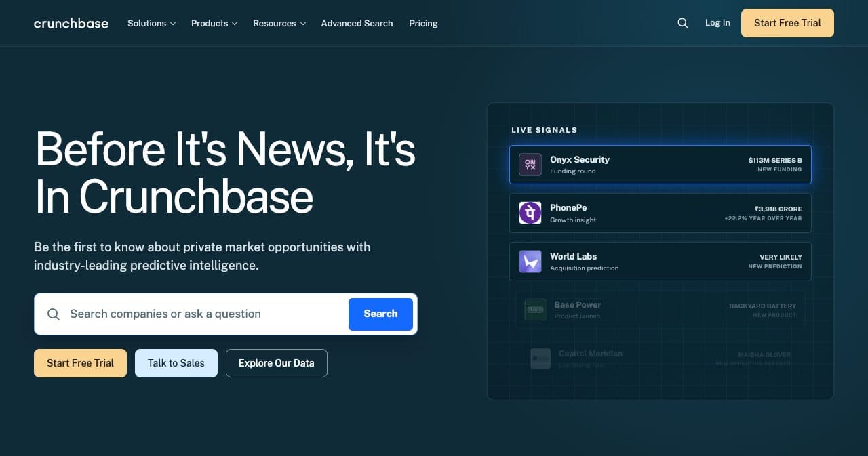Screen dimensions: 868x456
Task: Click Start Free Trial below search box
Action: [x=80, y=363]
